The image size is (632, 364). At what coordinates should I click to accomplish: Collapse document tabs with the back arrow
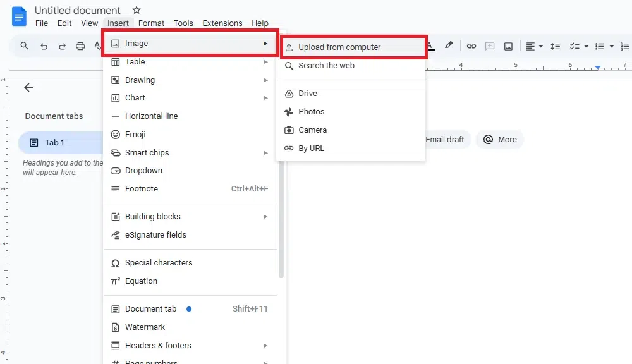(x=28, y=88)
